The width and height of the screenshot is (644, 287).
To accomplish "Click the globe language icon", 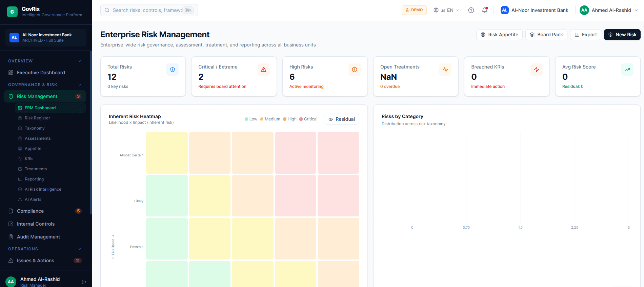I will click(436, 10).
